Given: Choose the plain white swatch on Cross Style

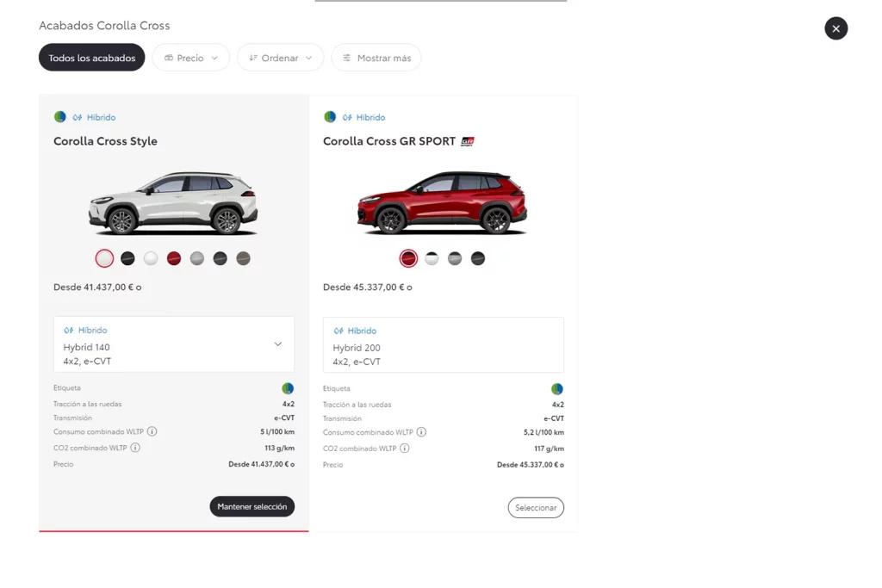Looking at the screenshot, I should click(x=151, y=258).
